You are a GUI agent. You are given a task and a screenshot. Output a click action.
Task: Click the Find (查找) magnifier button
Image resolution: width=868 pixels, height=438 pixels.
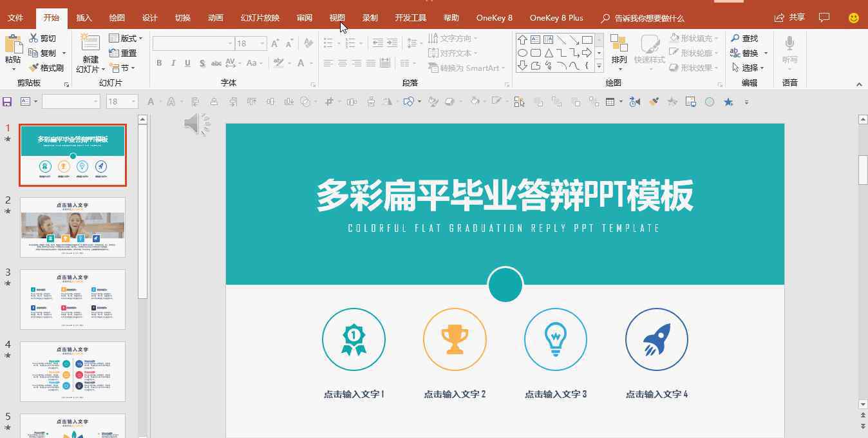(x=745, y=39)
